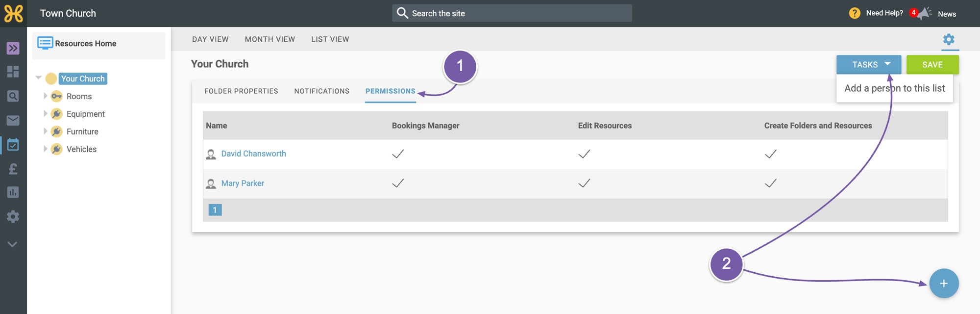The image size is (980, 314).
Task: Click the Resources Home icon
Action: 45,43
